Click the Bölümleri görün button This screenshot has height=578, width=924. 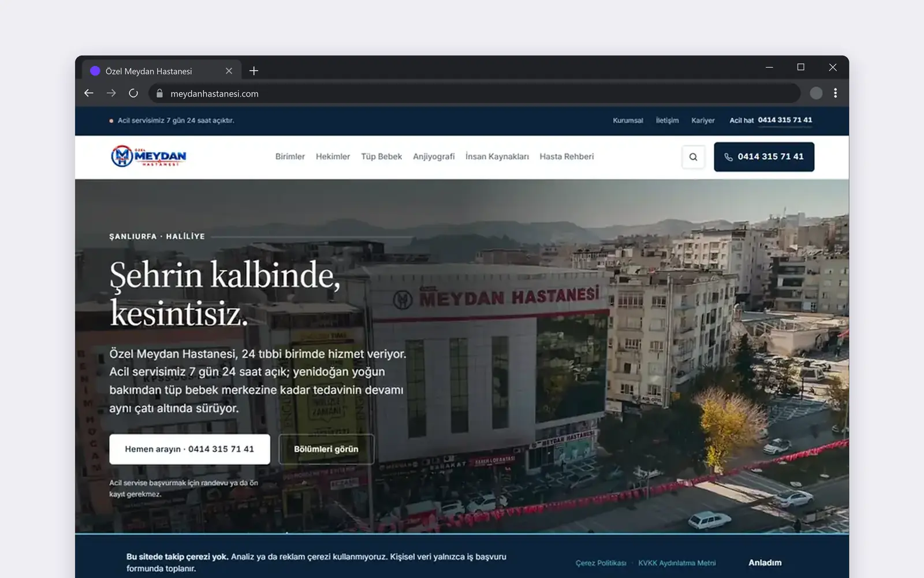pyautogui.click(x=326, y=449)
